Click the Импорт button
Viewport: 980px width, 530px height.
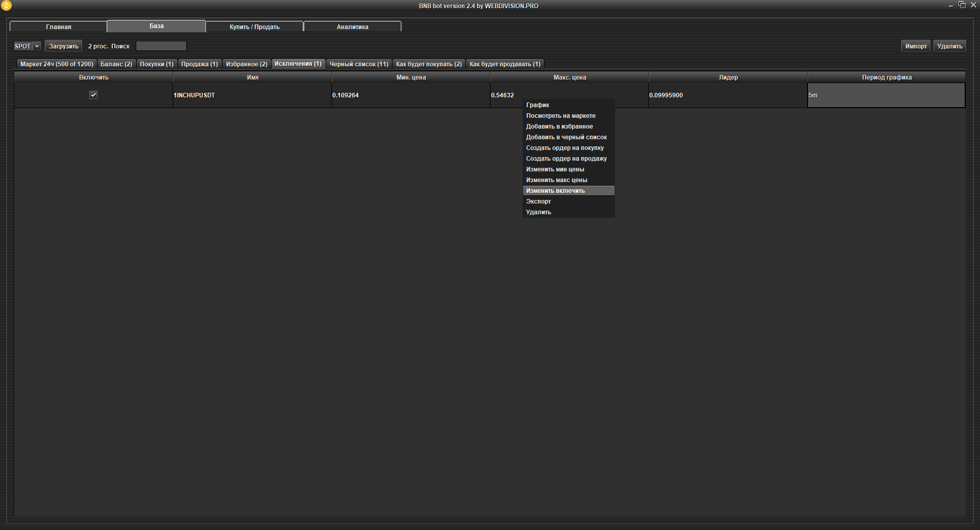click(x=916, y=46)
